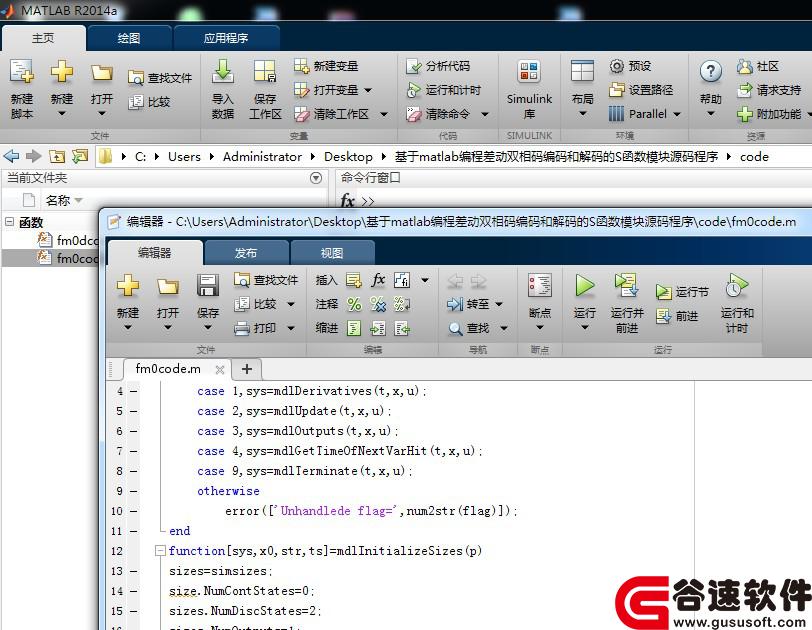This screenshot has width=812, height=630.
Task: Expand the Print (打印) dropdown in editor
Action: [291, 328]
